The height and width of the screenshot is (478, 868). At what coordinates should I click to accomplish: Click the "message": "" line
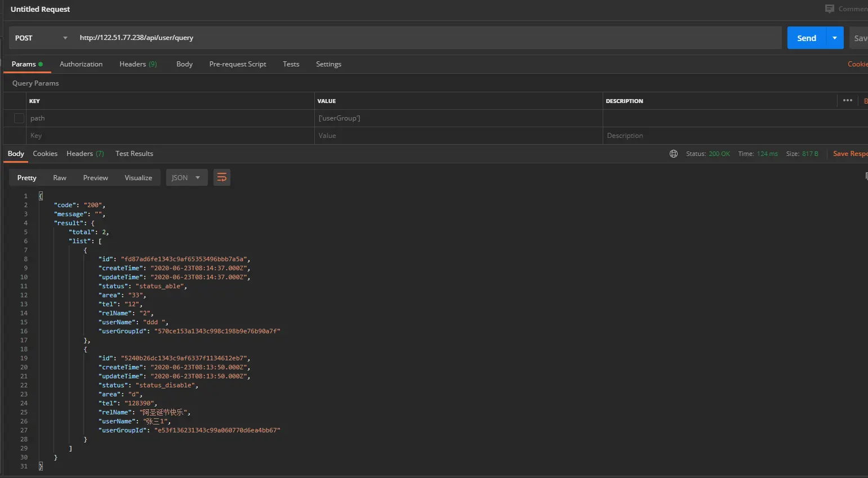79,214
